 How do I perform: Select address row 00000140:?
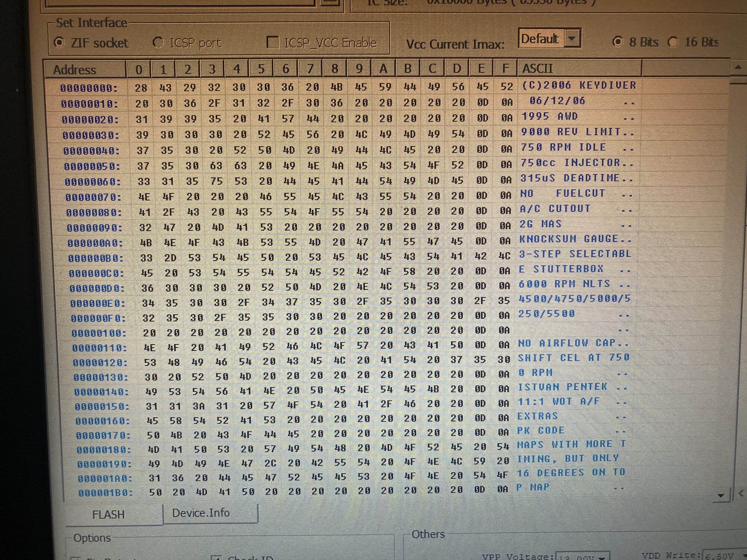coord(102,392)
